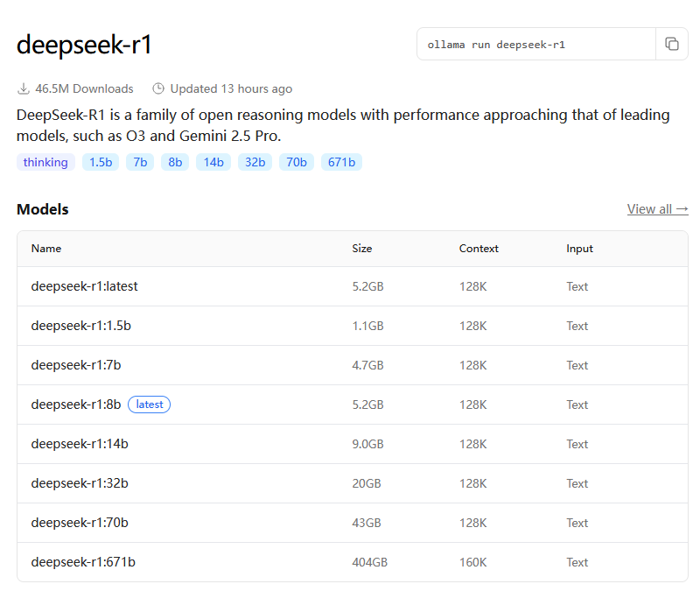Click the copy command icon
The image size is (700, 591).
tap(672, 44)
